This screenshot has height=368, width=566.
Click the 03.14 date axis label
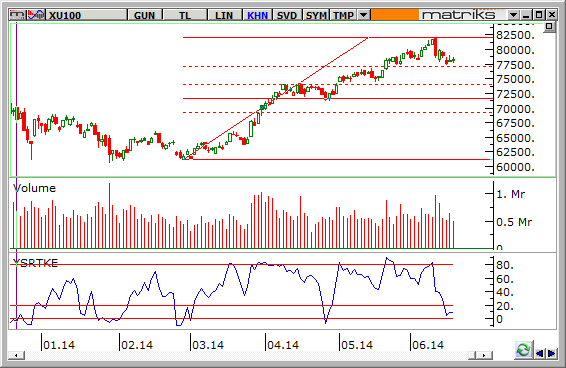[208, 345]
